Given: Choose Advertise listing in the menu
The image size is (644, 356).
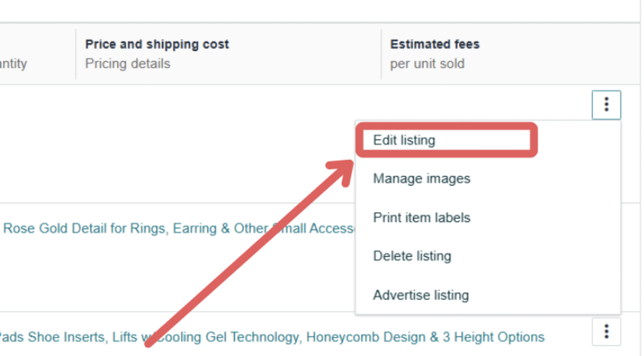Looking at the screenshot, I should point(421,295).
